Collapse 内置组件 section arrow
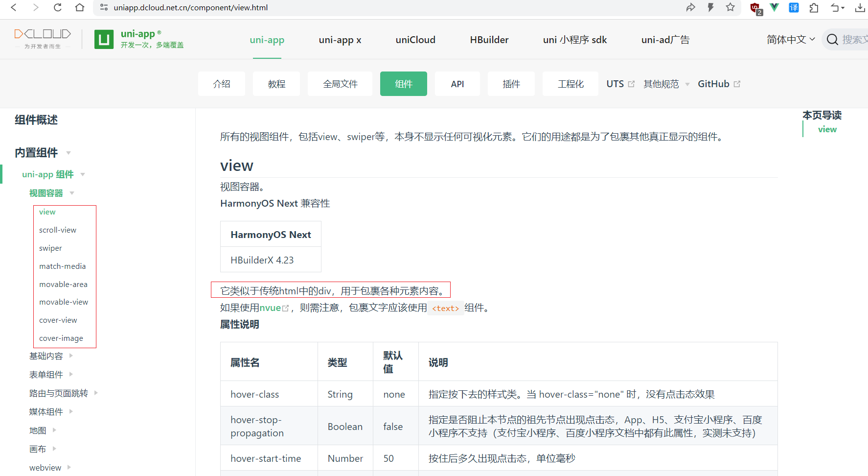Screen dimensions: 868x476 coord(69,153)
